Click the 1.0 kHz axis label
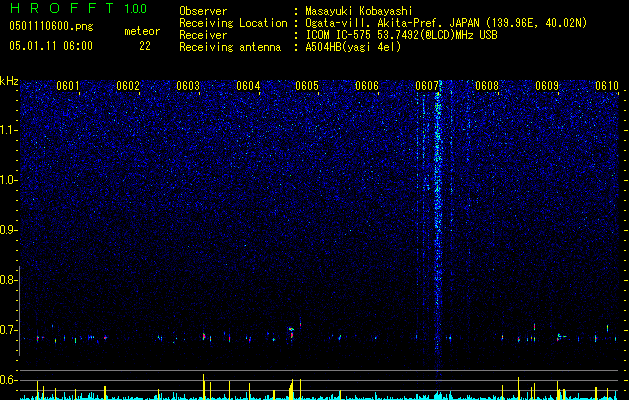The height and width of the screenshot is (400, 629). (x=9, y=180)
